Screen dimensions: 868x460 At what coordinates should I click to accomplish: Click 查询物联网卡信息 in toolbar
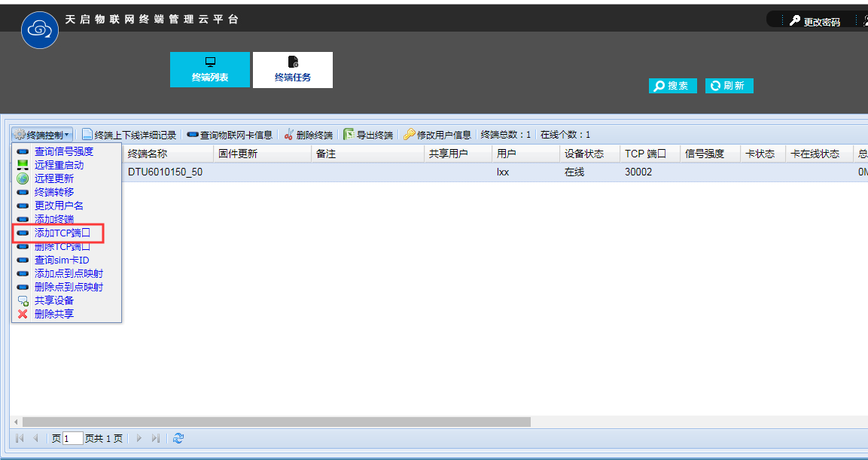(x=230, y=135)
